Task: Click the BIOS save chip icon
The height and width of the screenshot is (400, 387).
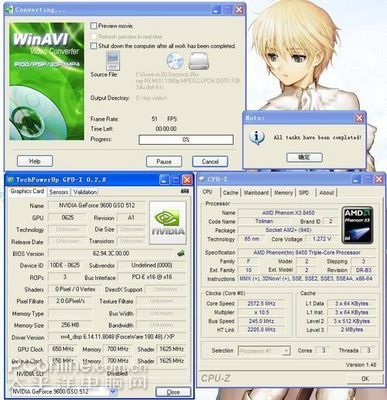Action: 181,253
